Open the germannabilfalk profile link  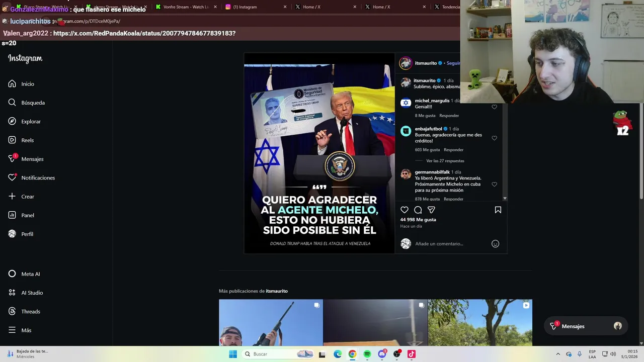click(432, 172)
